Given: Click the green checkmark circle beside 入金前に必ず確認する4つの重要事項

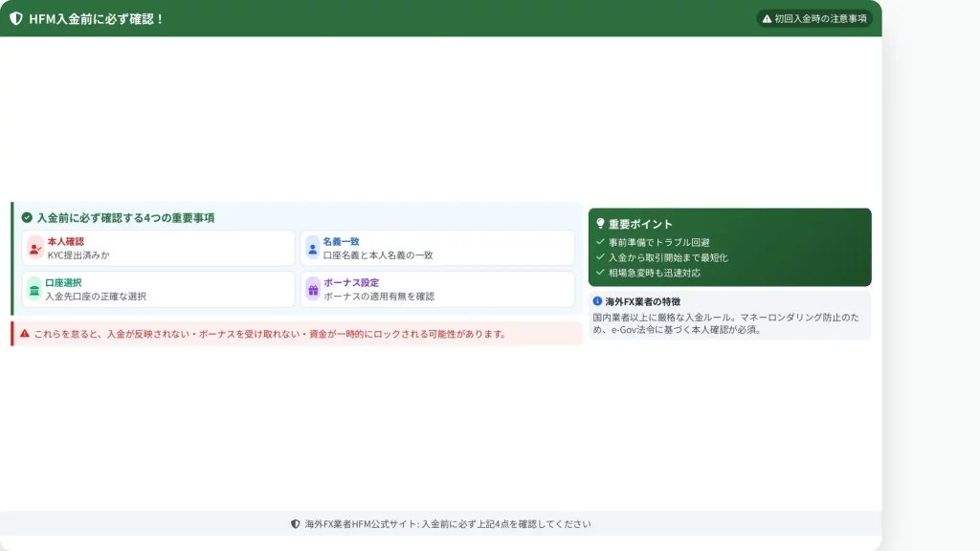Looking at the screenshot, I should (x=27, y=218).
